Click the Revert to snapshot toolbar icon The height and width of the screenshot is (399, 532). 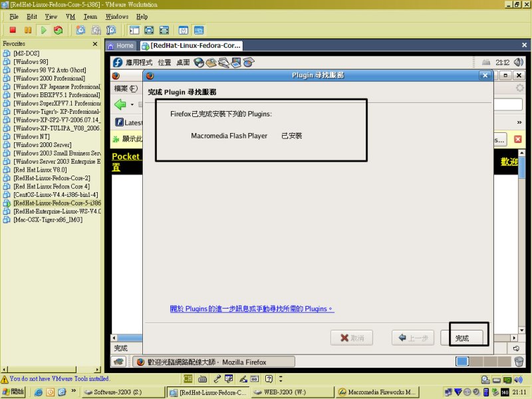coord(96,30)
